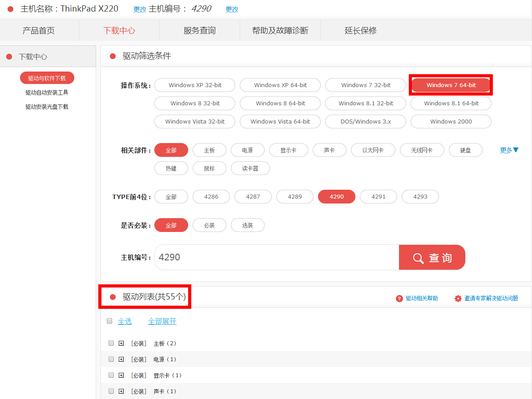
Task: Click 全部展开 link to expand all
Action: click(162, 321)
